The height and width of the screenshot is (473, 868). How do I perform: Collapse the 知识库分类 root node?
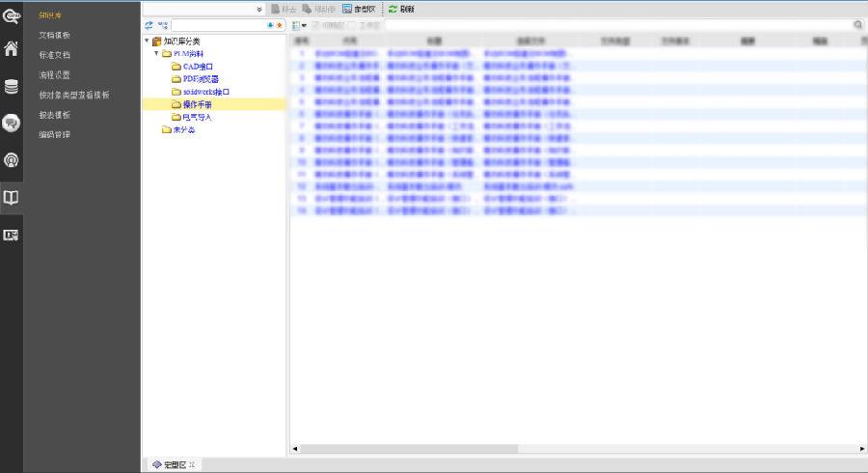147,41
